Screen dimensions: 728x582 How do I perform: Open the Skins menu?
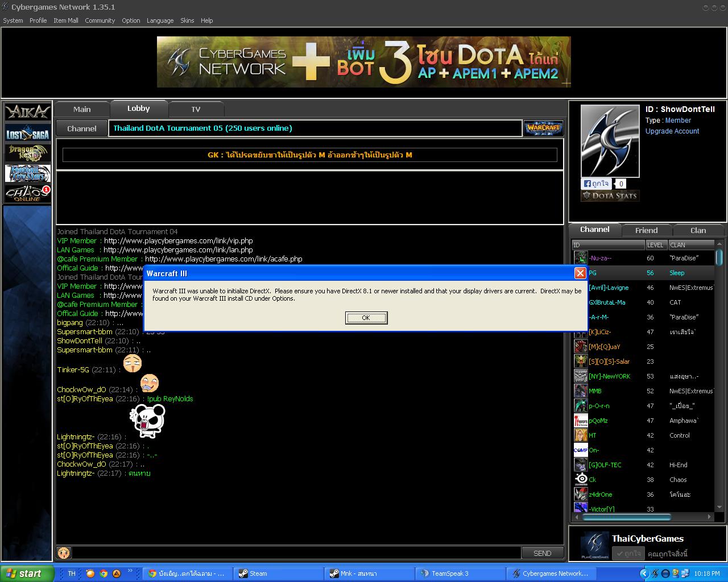187,20
